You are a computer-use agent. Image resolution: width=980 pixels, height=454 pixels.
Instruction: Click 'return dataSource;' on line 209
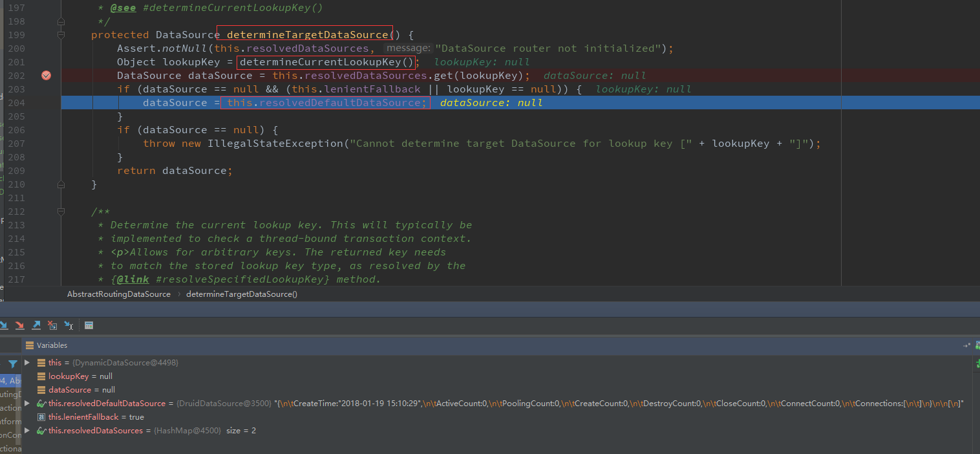(175, 171)
